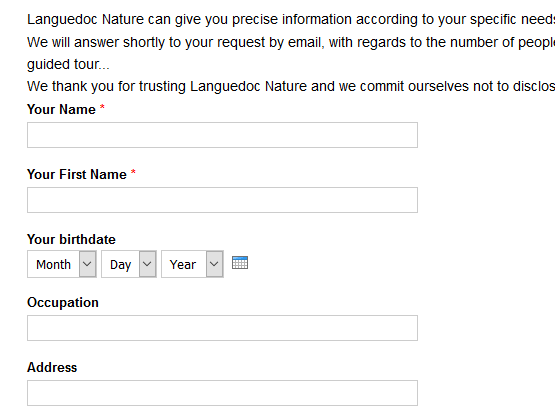Expand the Day dropdown list
555x413 pixels.
pos(129,264)
